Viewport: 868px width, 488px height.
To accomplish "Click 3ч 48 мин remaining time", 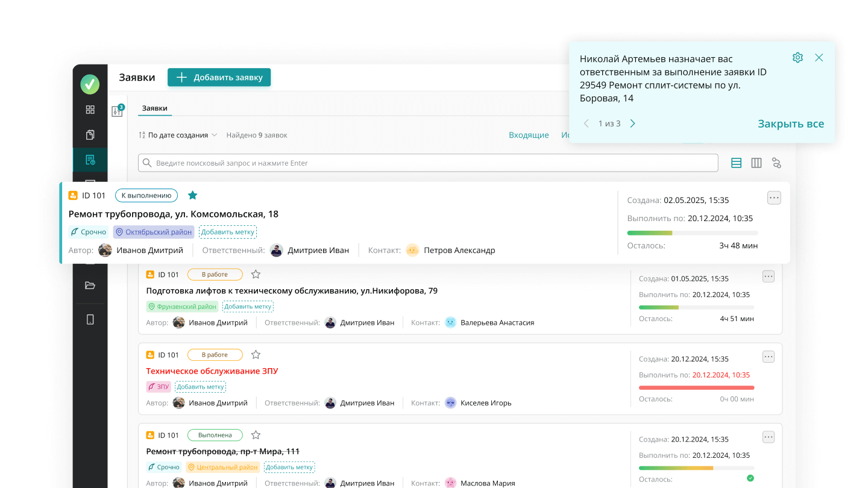I will [738, 245].
